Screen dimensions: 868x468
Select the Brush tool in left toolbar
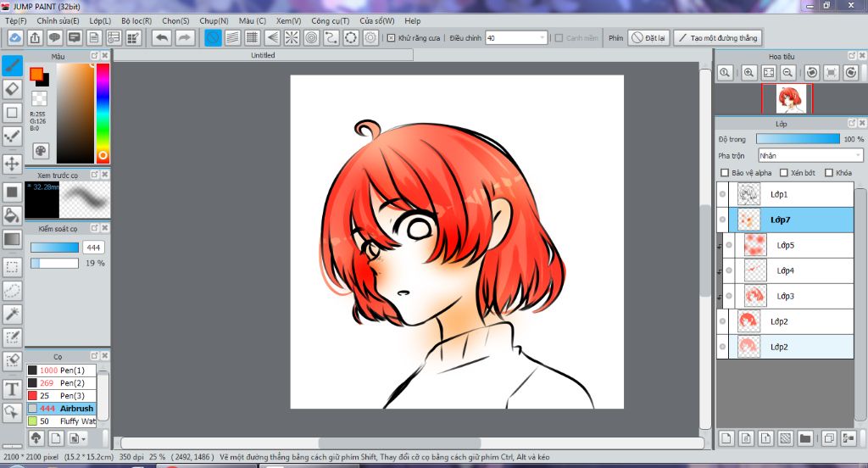[12, 65]
